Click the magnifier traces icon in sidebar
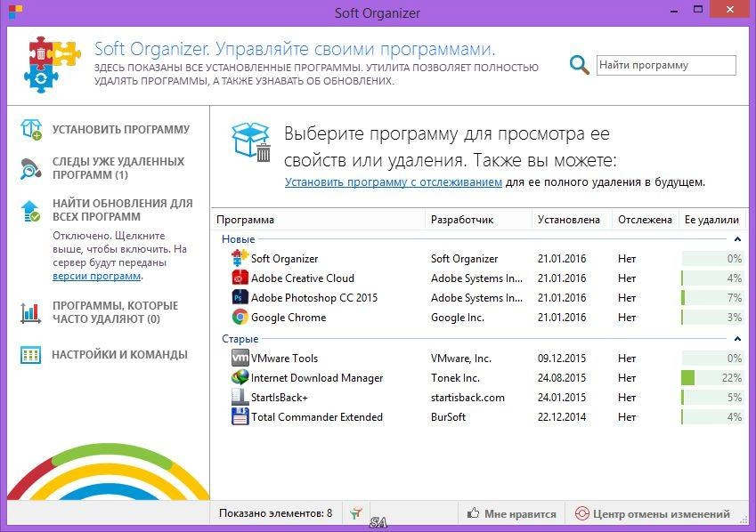This screenshot has height=532, width=756. point(31,168)
